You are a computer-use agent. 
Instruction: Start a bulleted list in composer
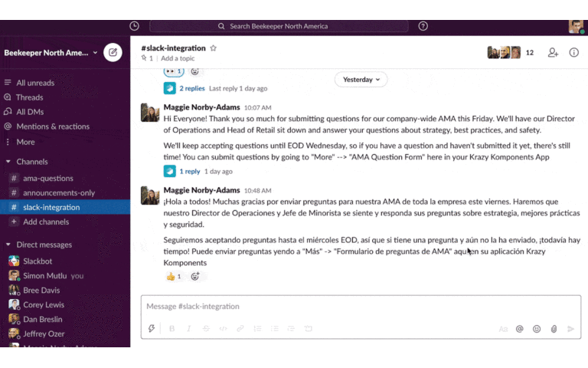point(275,329)
